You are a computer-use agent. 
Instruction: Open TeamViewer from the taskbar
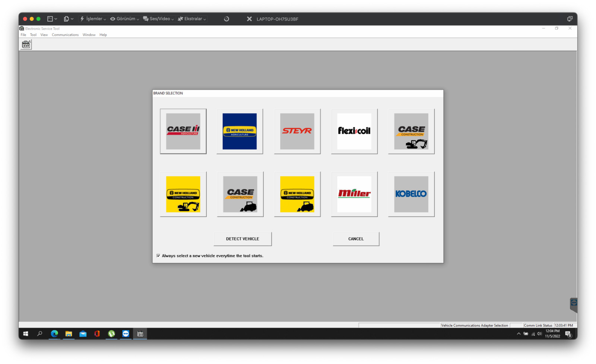pos(126,334)
